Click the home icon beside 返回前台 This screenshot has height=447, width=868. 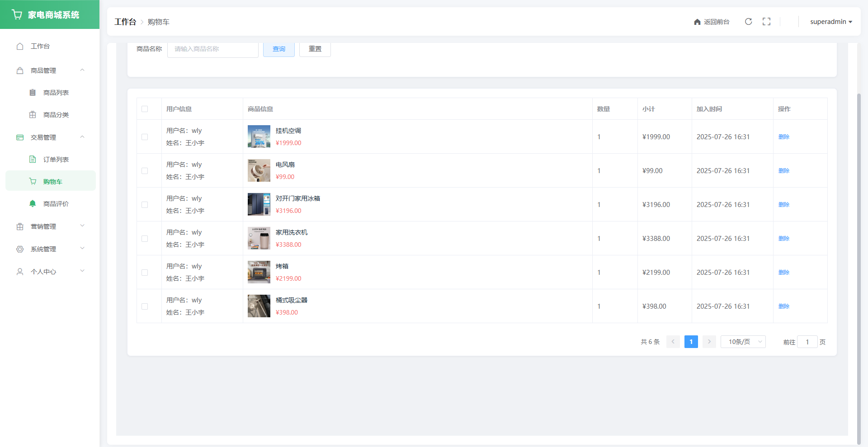coord(697,22)
